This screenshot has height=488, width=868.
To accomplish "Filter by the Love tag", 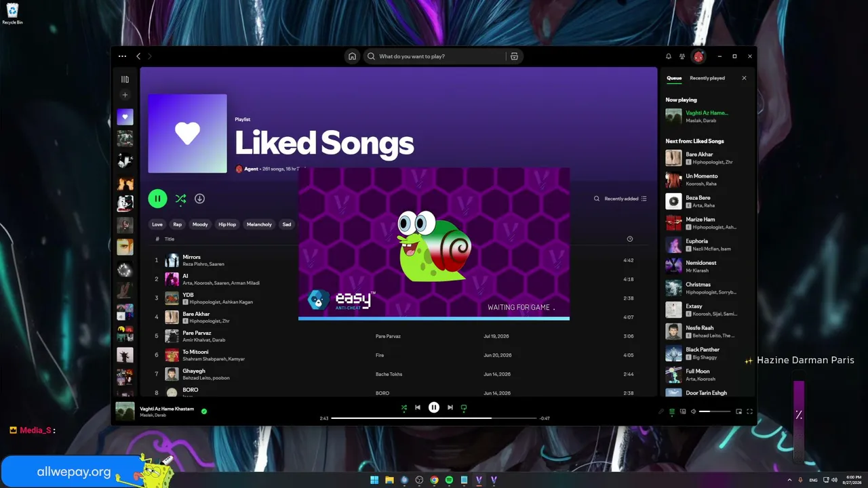I will [x=157, y=224].
